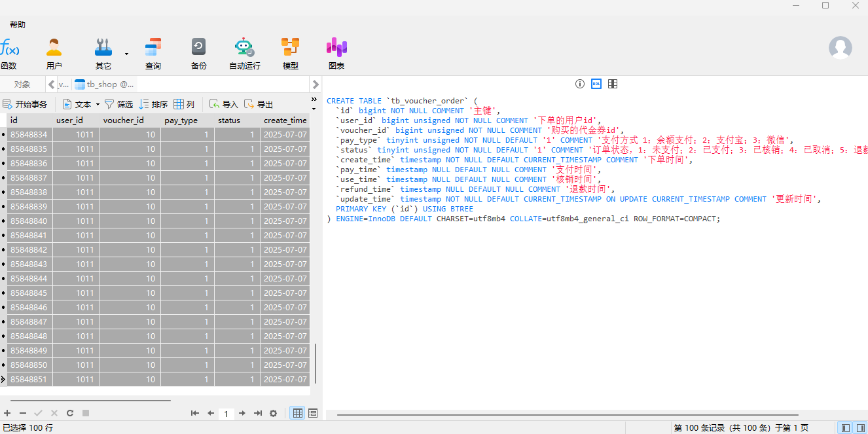Switch to the truncated 'v...' tab
Image resolution: width=868 pixels, height=434 pixels.
coord(63,84)
